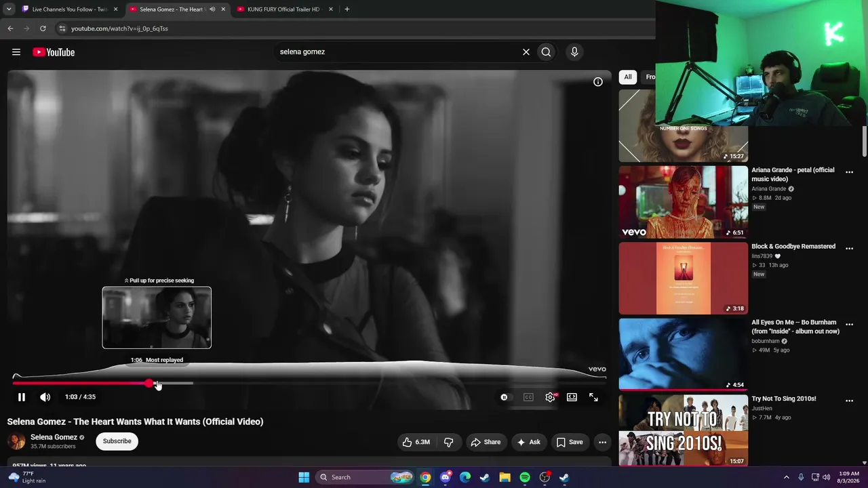
Task: Toggle closed captions in the player
Action: click(528, 397)
